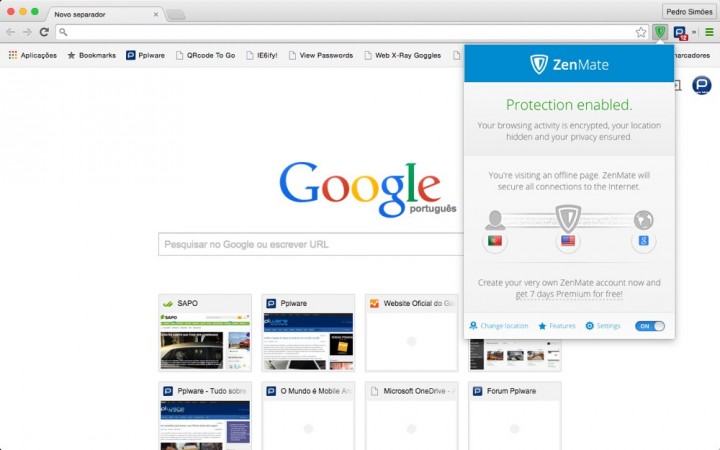This screenshot has height=450, width=720.
Task: Open the SAPO thumbnail
Action: point(205,332)
